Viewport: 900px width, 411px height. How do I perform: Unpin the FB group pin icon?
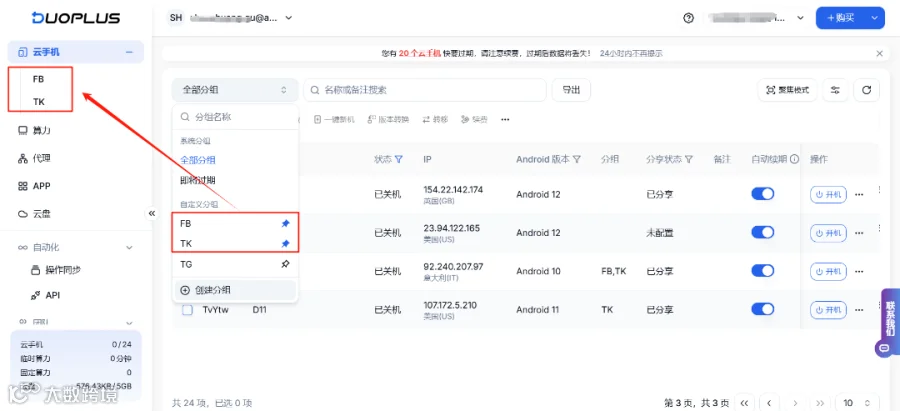coord(285,223)
